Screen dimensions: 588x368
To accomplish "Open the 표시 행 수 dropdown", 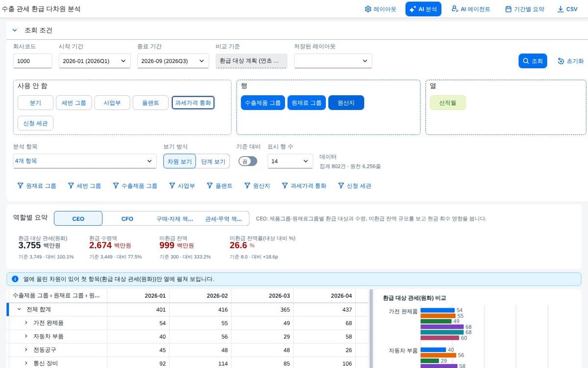I will point(290,161).
